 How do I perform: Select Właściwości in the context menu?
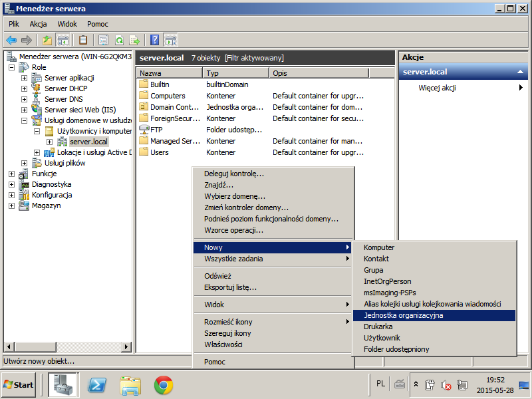(273, 344)
